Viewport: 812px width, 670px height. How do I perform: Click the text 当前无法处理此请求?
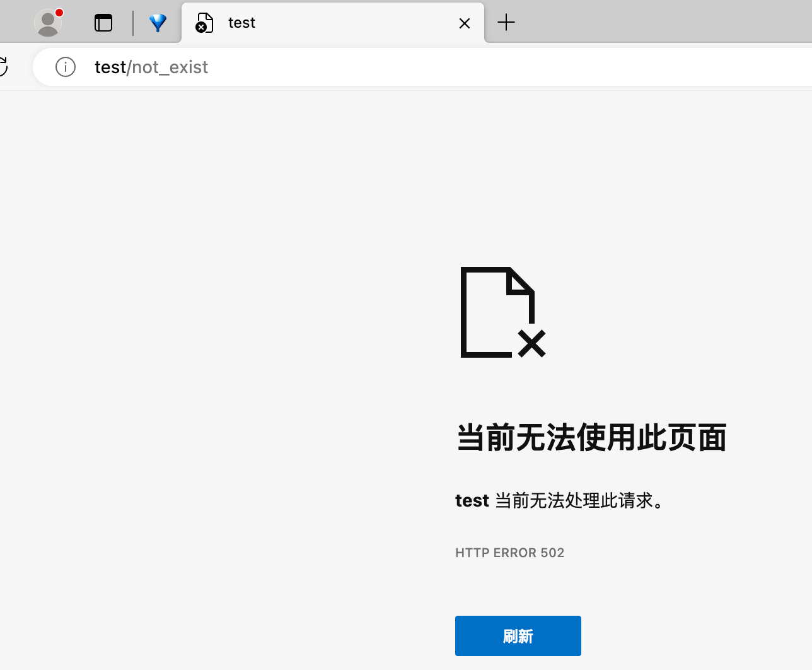coord(579,500)
